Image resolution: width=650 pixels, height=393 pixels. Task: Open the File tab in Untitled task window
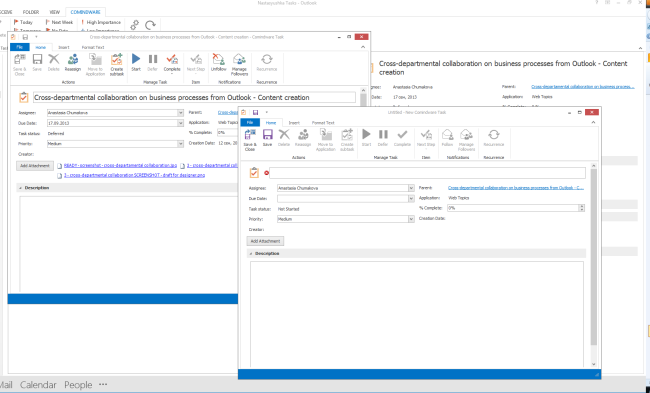click(250, 123)
